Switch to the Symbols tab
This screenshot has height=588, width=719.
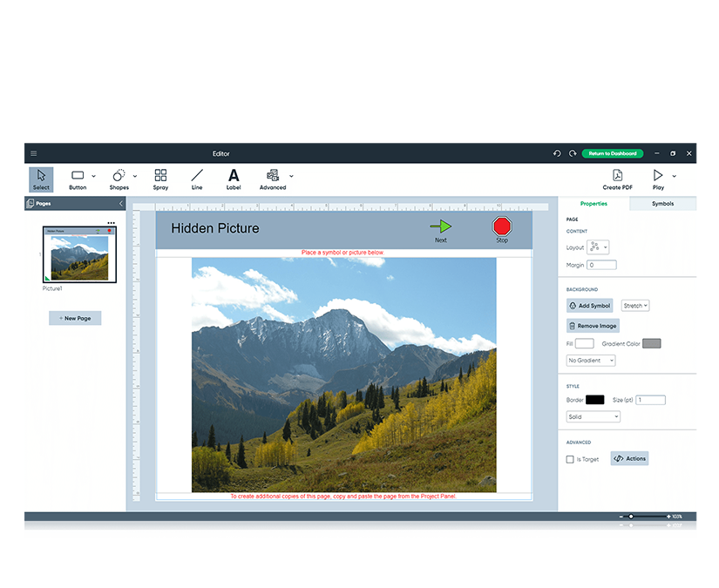pyautogui.click(x=662, y=203)
